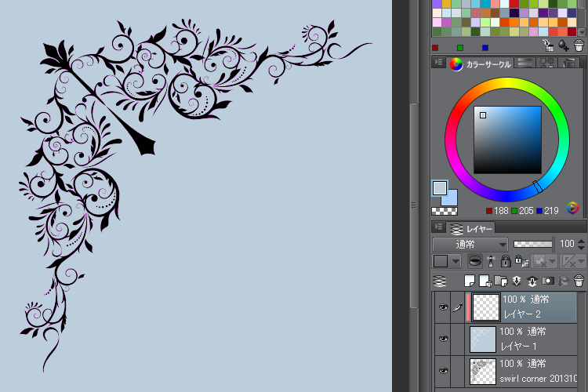Screen dimensions: 588x392
Task: Open the 通常 blending mode dropdown
Action: pos(470,245)
